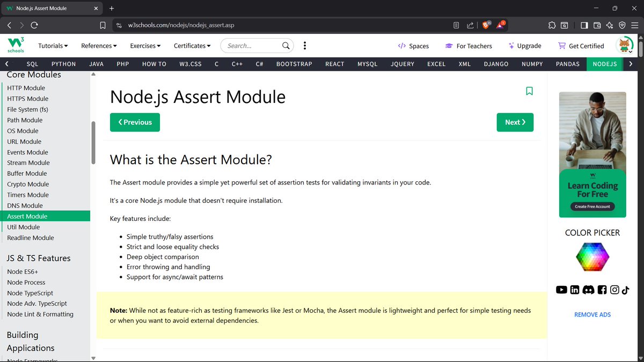Expand the Tutorials dropdown
Screen dimensions: 644x362
click(53, 46)
